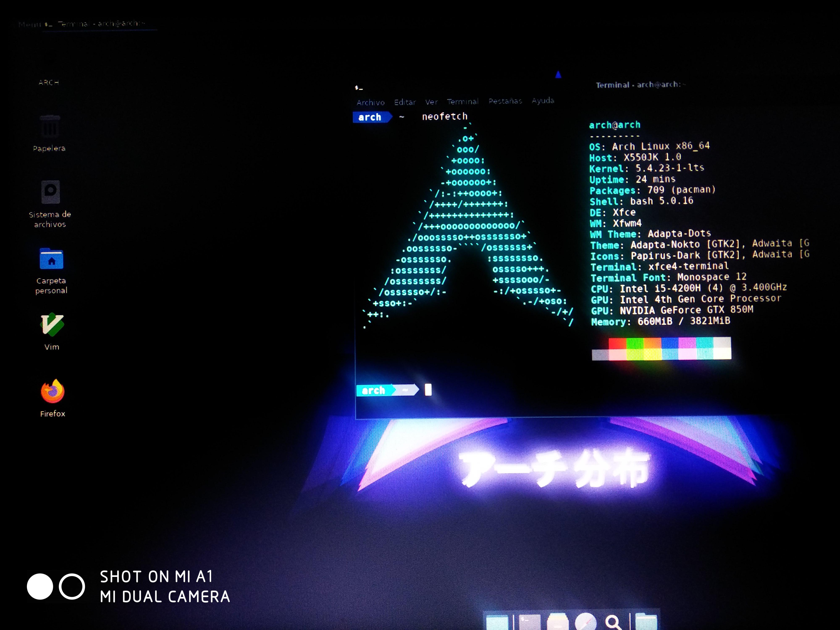The height and width of the screenshot is (630, 840).
Task: Open the Terminal menu in menu bar
Action: coord(463,101)
